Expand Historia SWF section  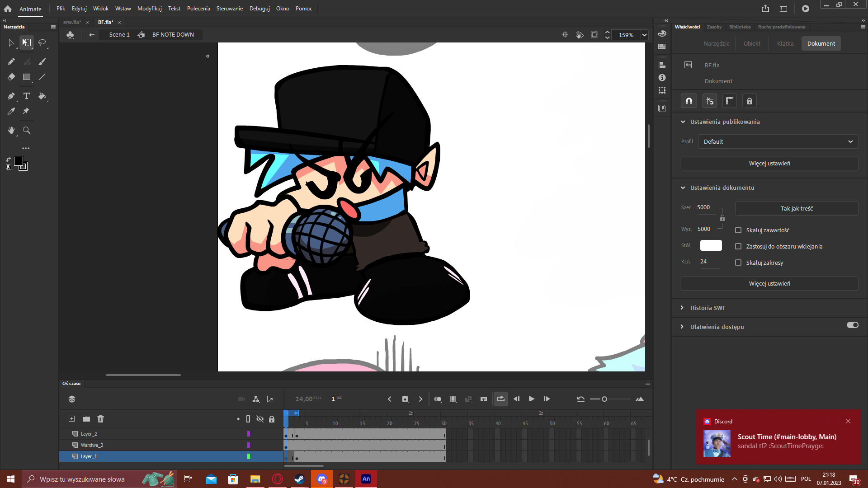[682, 308]
